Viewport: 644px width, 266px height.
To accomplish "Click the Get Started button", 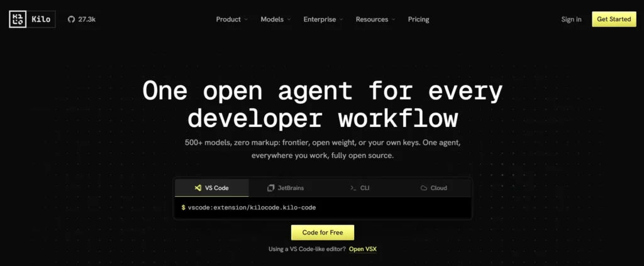I will [x=614, y=19].
